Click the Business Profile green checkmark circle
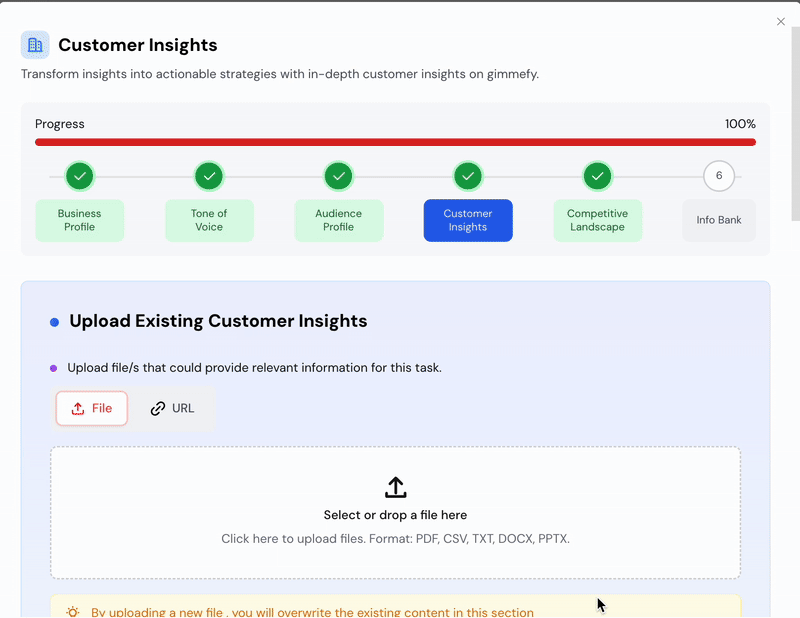The image size is (800, 618). pos(80,177)
